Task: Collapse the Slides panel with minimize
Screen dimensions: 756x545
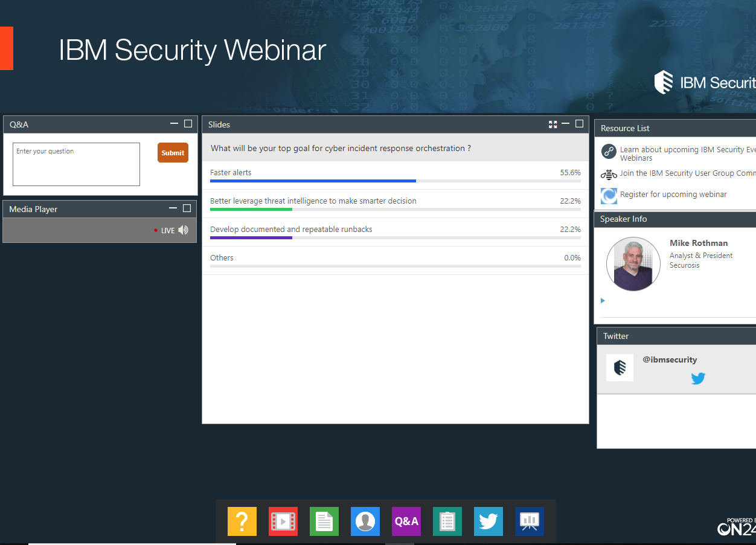Action: click(x=566, y=124)
